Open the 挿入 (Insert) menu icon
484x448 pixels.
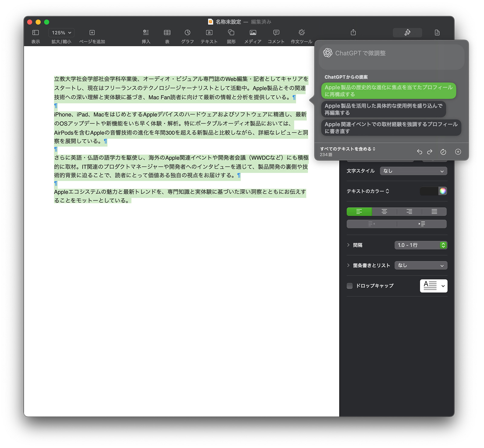146,32
